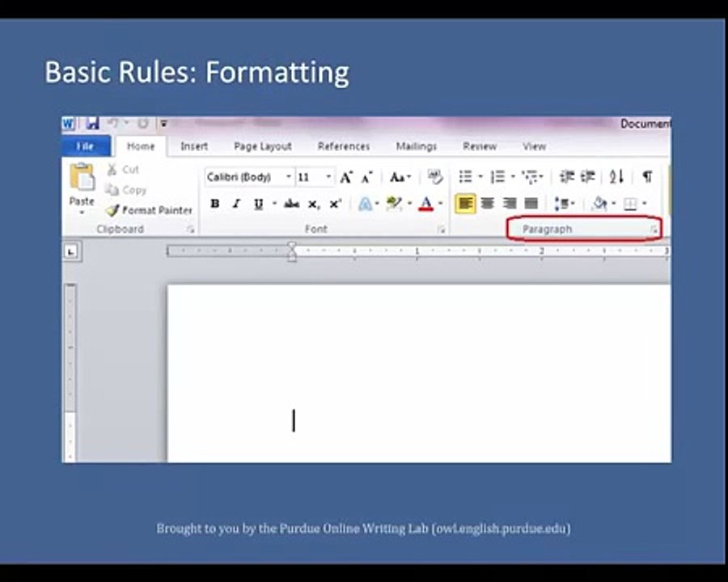This screenshot has width=728, height=582.
Task: Click the Undo arrow in Quick Access toolbar
Action: (112, 124)
